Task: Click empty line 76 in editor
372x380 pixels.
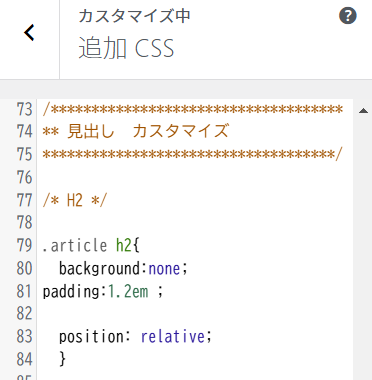Action: (x=195, y=177)
